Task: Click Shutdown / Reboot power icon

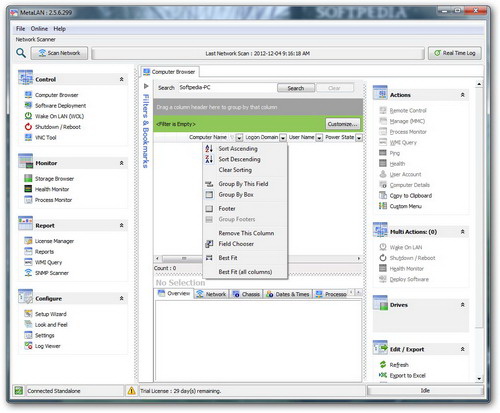Action: pos(28,127)
